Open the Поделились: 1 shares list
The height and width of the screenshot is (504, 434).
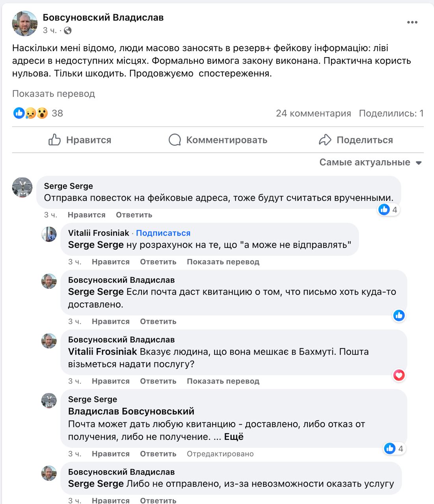click(x=391, y=113)
